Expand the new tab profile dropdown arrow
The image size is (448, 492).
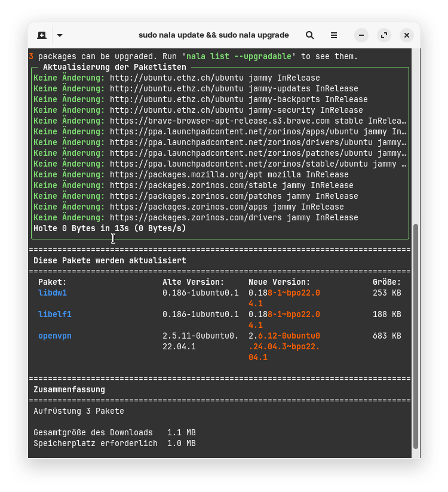(x=60, y=35)
